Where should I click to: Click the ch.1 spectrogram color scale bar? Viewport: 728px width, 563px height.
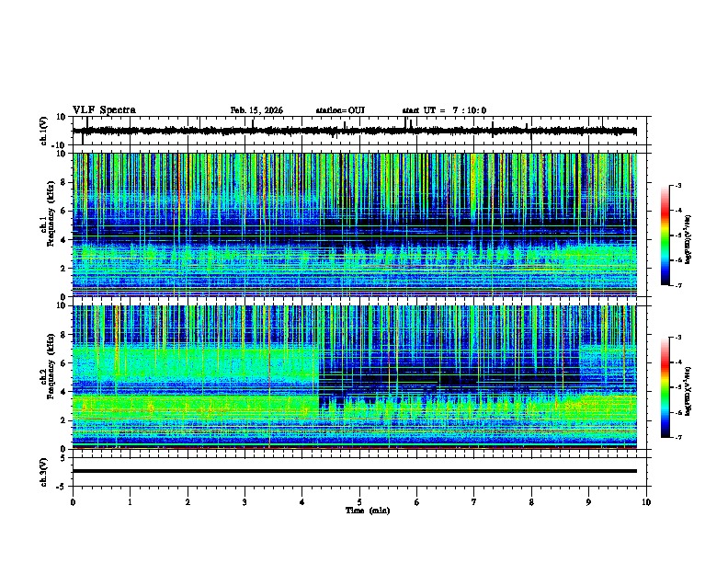click(665, 236)
